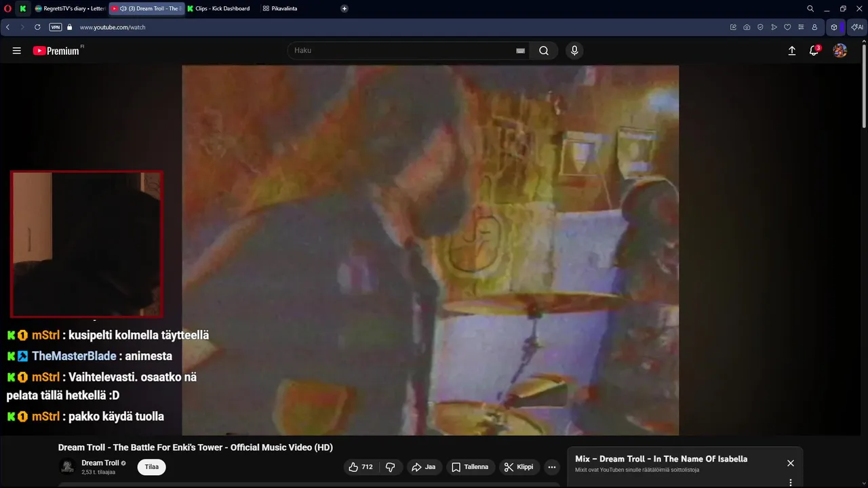This screenshot has height=488, width=868.
Task: Open the Pikavalinta speed dial tab
Action: coord(280,8)
